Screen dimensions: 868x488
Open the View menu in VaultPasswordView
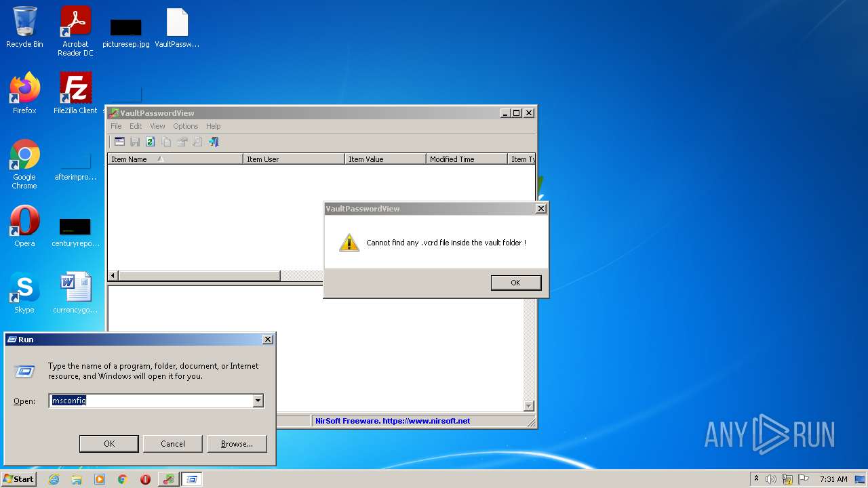tap(157, 126)
